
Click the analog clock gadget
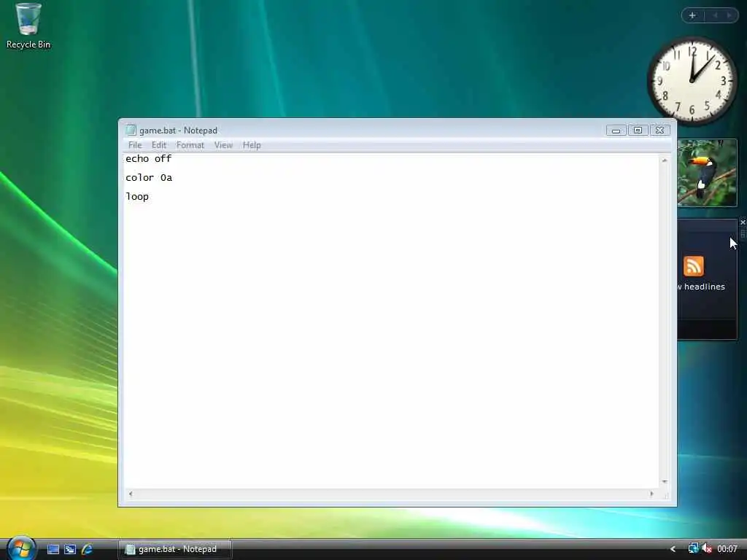tap(692, 80)
